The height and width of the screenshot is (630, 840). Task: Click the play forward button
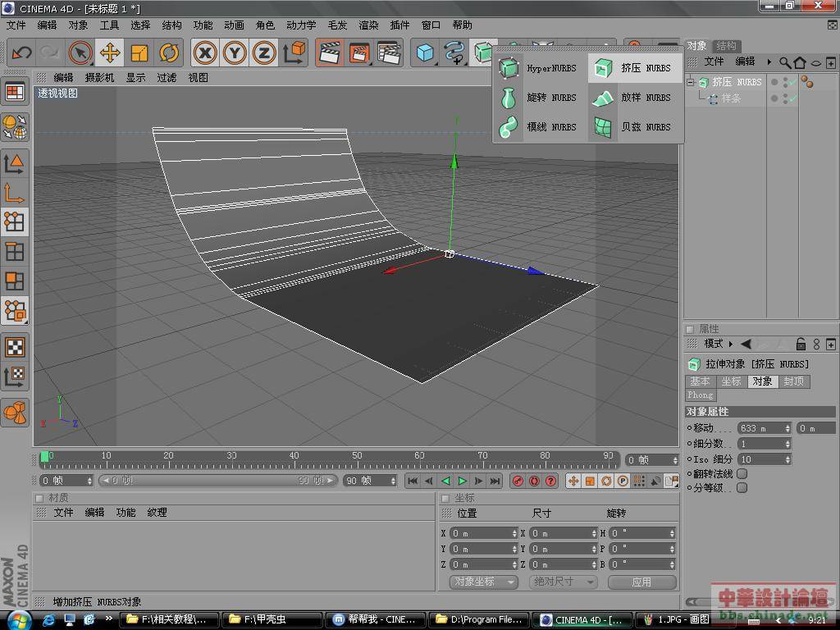pos(463,481)
